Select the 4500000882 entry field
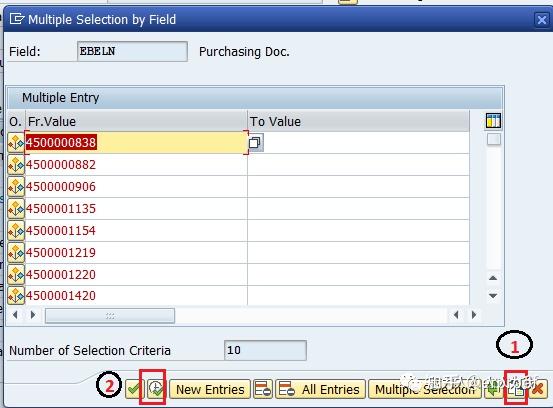 pos(136,165)
